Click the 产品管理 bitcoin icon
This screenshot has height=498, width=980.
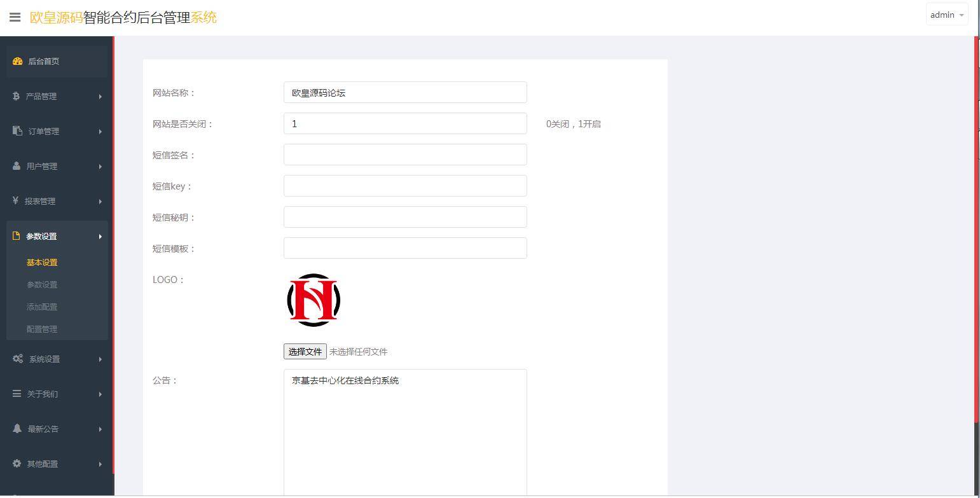tap(17, 96)
